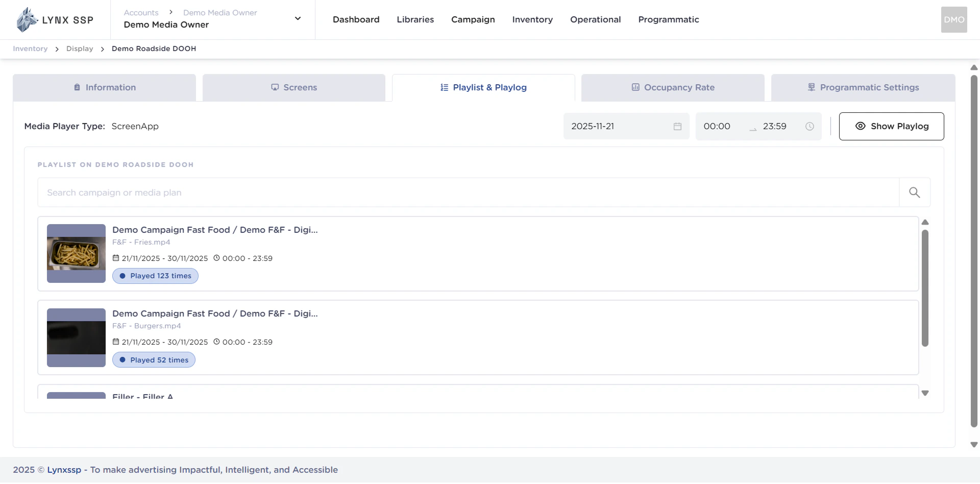Expand the Demo Media Owner account dropdown
The image size is (980, 484).
[298, 18]
